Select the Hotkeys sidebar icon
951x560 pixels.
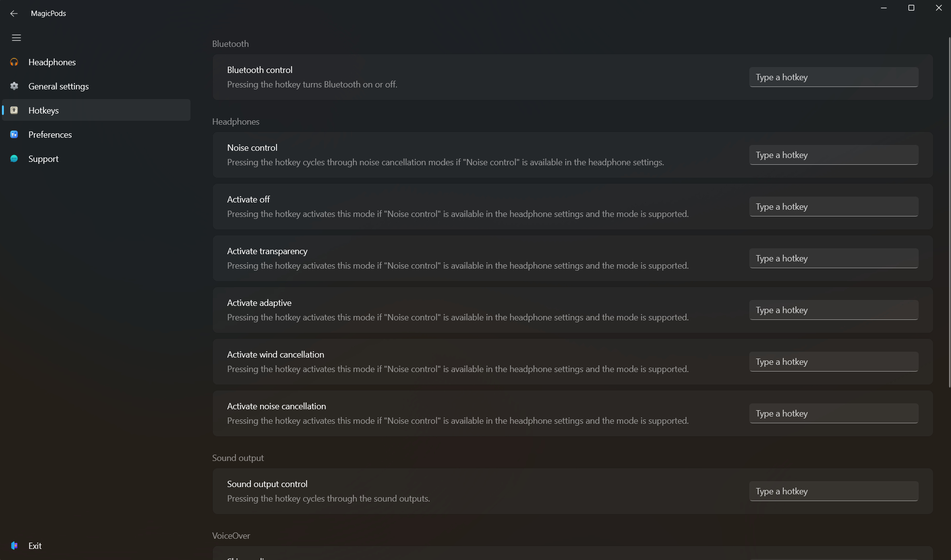pos(14,110)
